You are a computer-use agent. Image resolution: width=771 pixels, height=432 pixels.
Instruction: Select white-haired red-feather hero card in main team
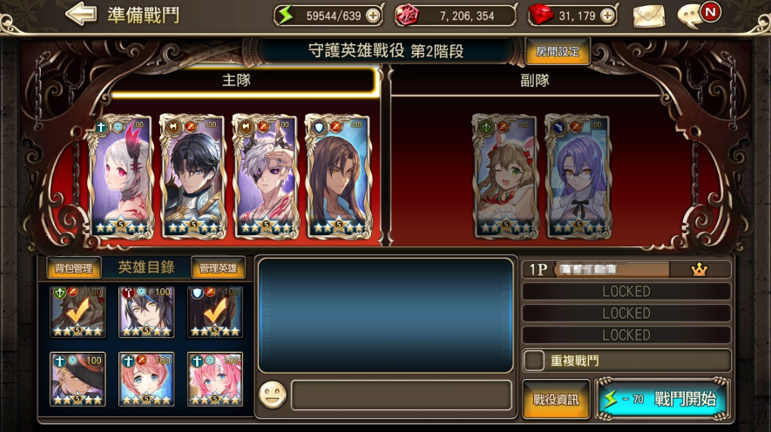point(120,177)
